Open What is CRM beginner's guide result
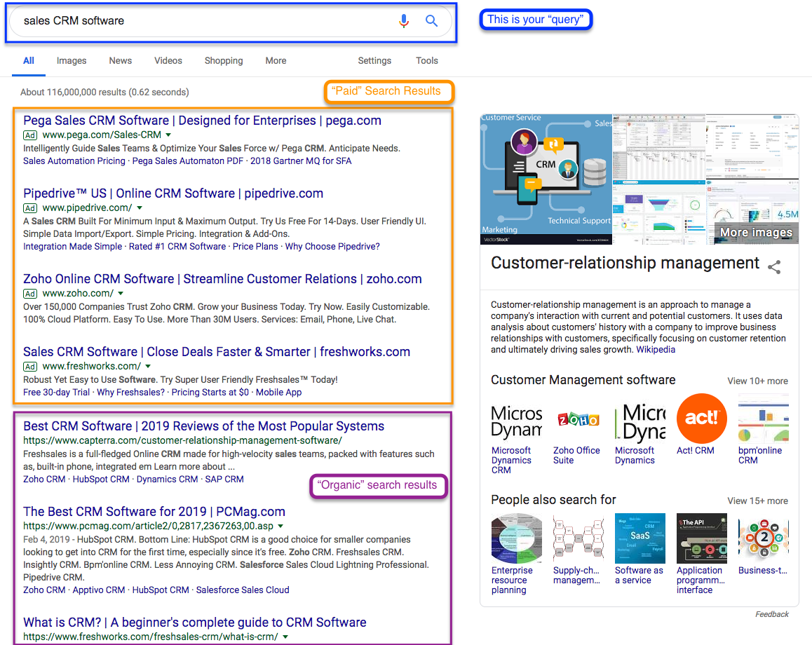 [x=195, y=623]
